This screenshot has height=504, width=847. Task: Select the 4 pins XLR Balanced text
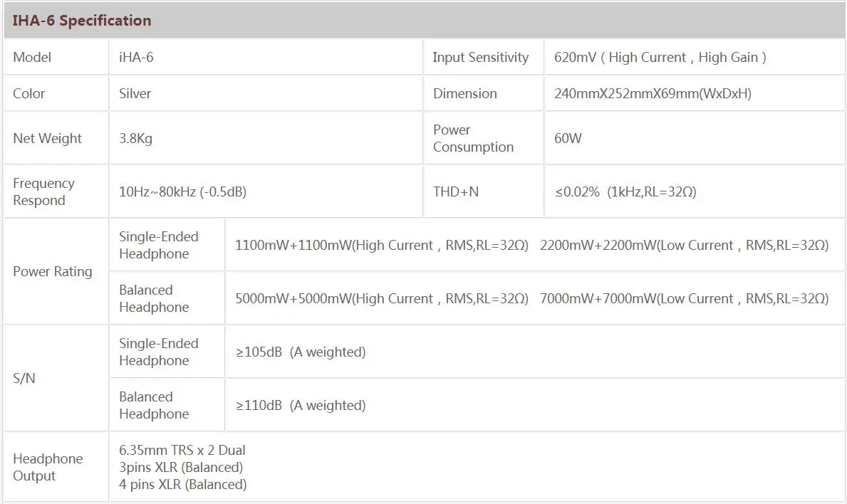tap(182, 485)
